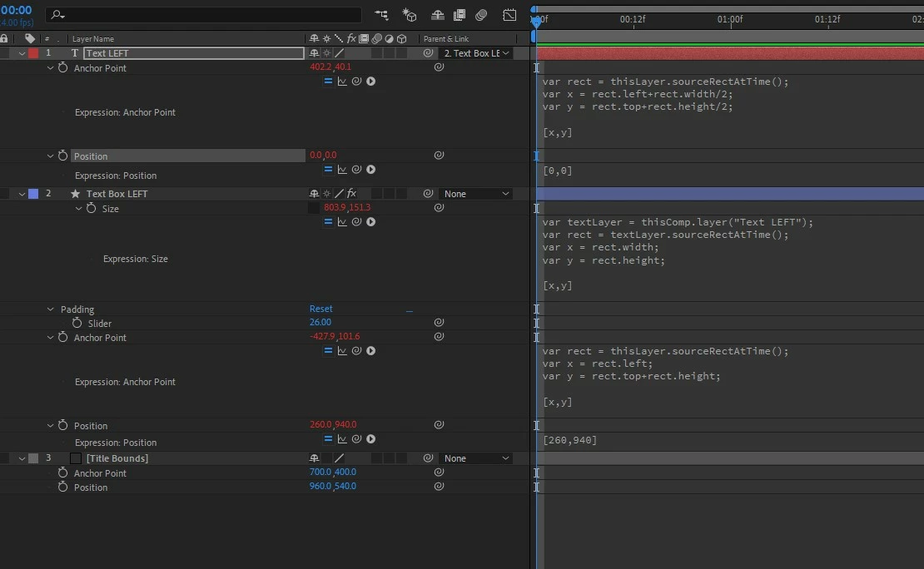
Task: Click the red label color of Text LEFT
Action: 33,53
